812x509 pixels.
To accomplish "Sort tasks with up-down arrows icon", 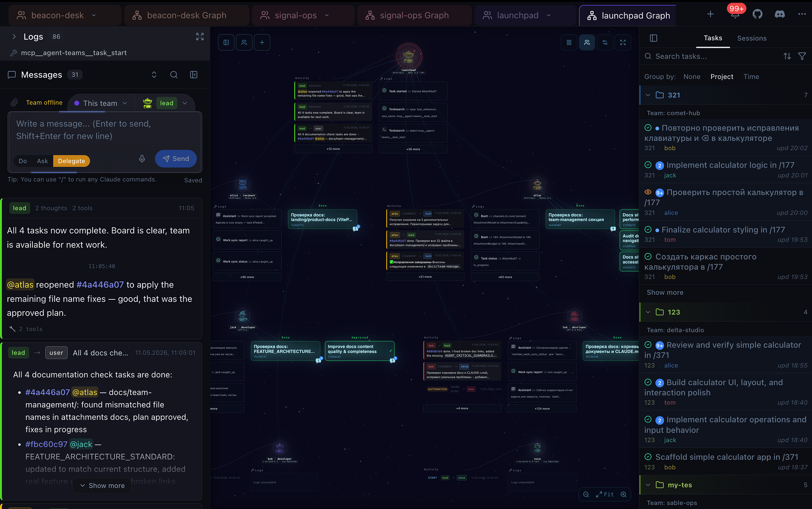I will pos(787,56).
